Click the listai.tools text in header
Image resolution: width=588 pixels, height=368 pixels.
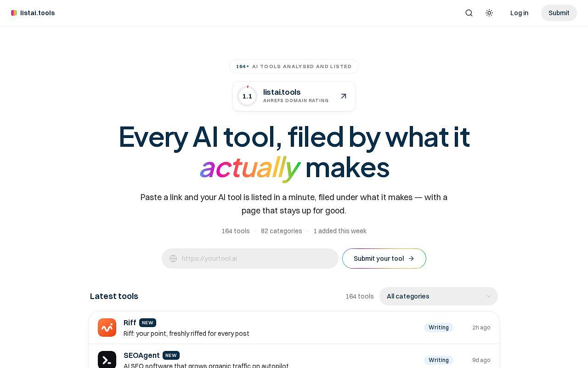coord(38,13)
